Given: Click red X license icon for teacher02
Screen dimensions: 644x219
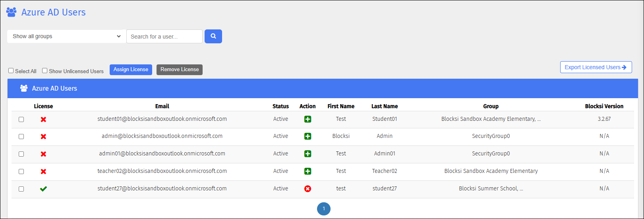Looking at the screenshot, I should (x=43, y=171).
